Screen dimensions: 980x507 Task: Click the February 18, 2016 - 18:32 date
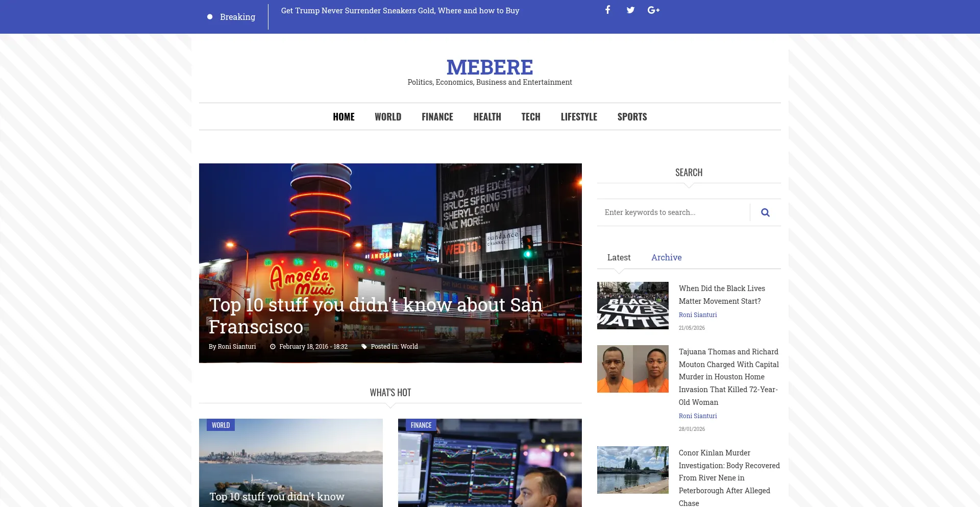tap(313, 347)
